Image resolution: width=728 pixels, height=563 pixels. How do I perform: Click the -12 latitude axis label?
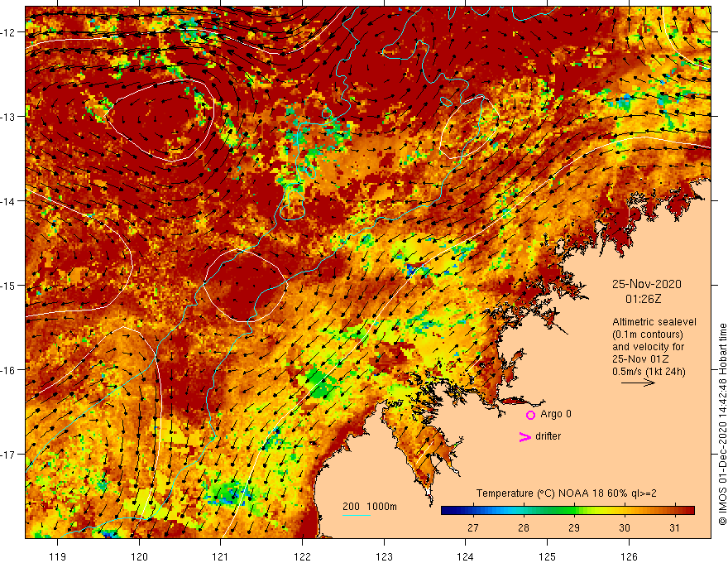coord(8,32)
